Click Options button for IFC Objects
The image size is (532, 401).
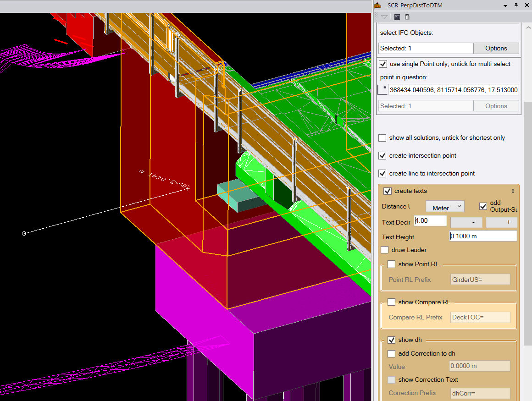point(496,48)
